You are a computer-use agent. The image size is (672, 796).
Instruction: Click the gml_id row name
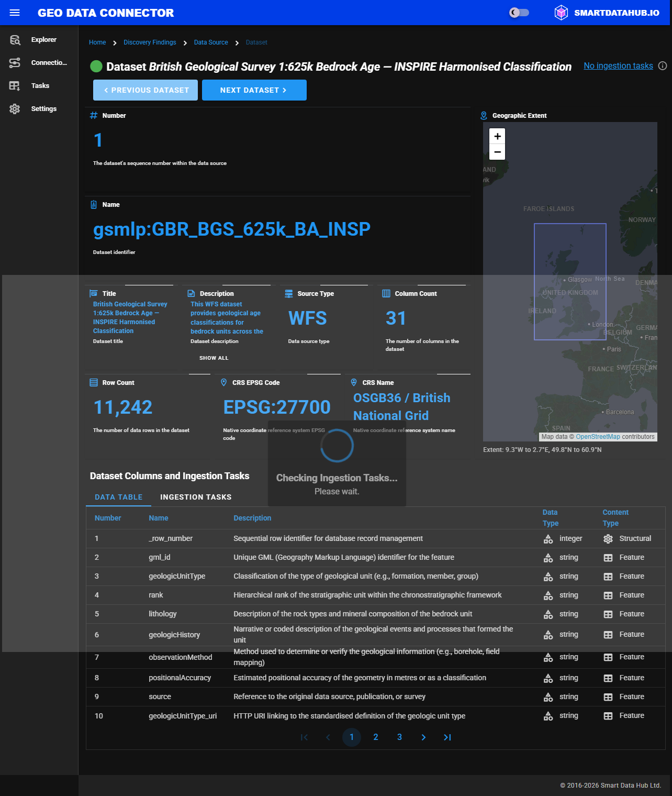[x=160, y=557]
